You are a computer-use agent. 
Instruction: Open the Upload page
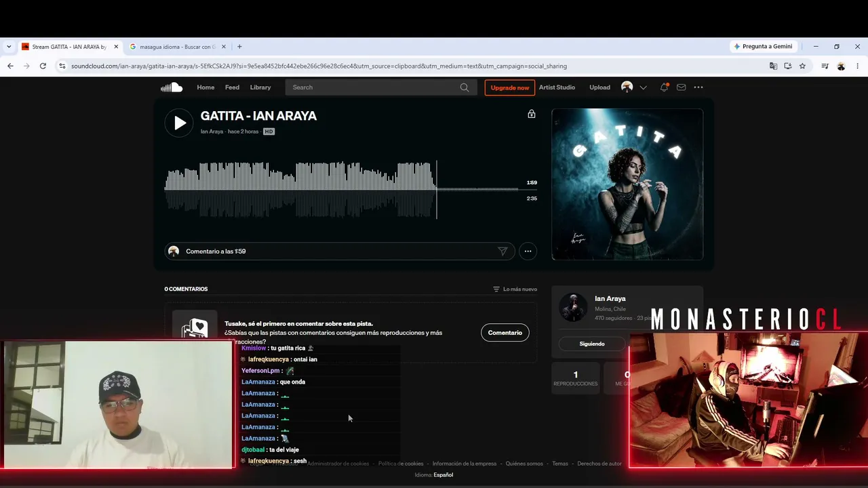[599, 87]
